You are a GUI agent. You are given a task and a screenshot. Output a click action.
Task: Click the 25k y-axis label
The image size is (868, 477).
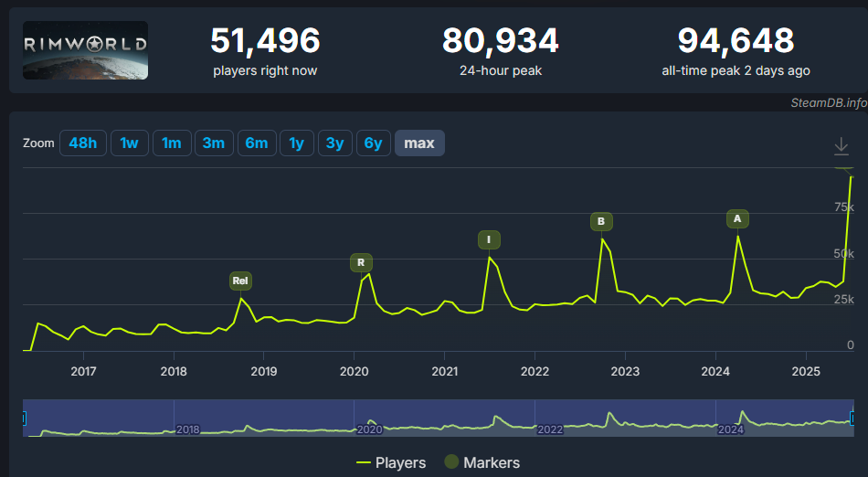tap(844, 300)
